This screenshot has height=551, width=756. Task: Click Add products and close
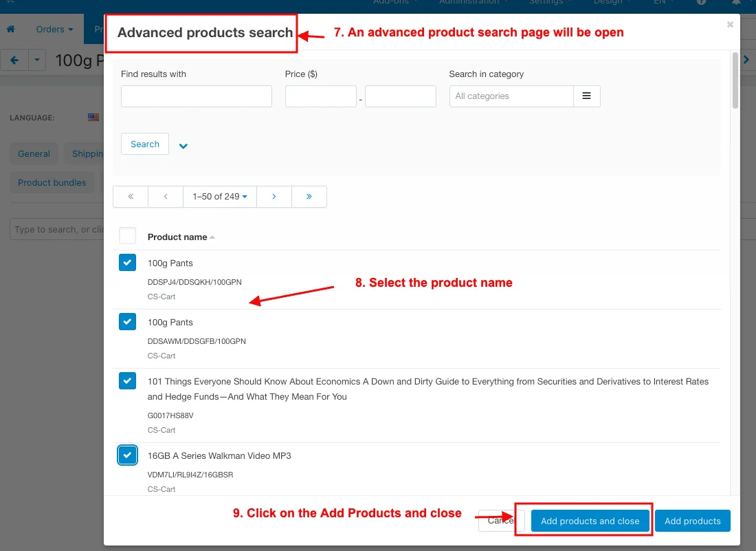(x=590, y=521)
